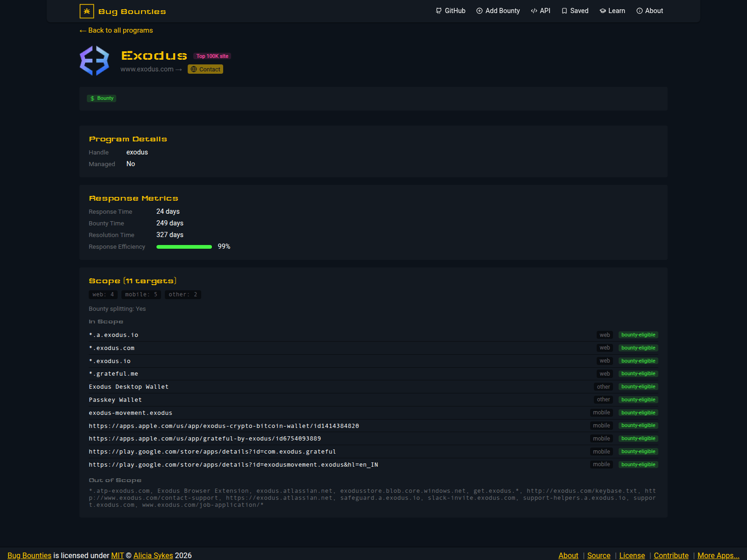Click the Contribute footer link

click(x=671, y=555)
